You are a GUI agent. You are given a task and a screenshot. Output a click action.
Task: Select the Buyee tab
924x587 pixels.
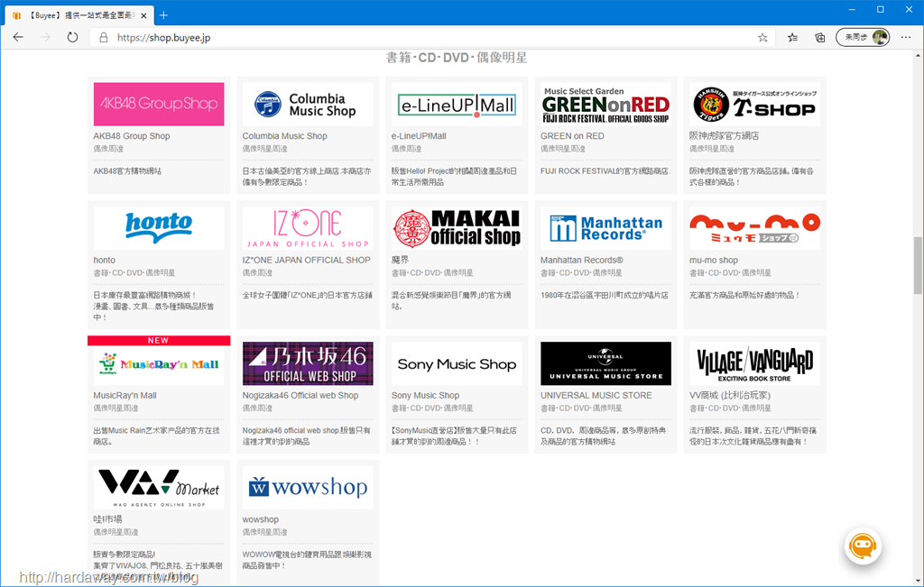click(80, 16)
